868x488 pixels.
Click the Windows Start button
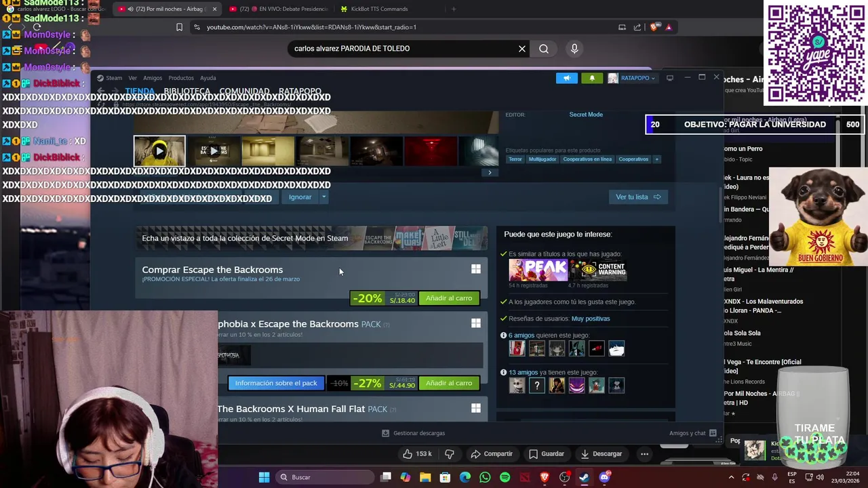pyautogui.click(x=264, y=477)
